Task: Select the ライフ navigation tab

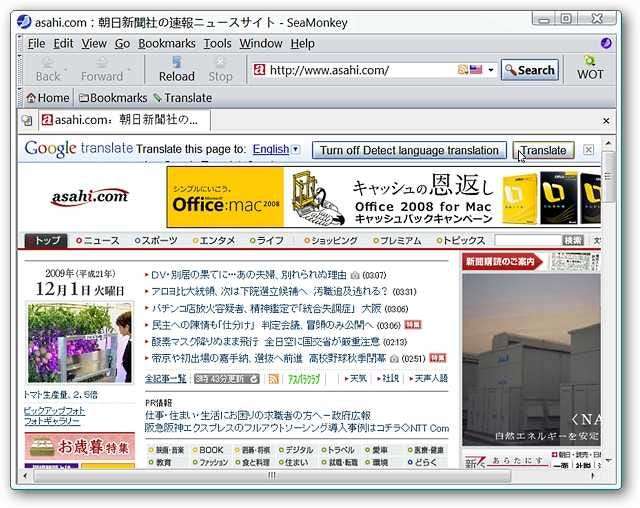Action: point(267,241)
